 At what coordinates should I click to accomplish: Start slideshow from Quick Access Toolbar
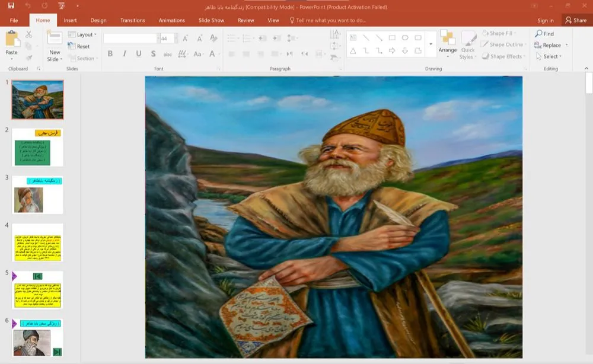tap(61, 6)
